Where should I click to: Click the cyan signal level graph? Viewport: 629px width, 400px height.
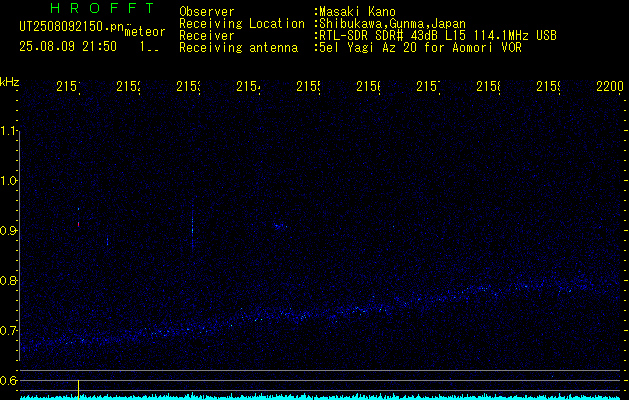click(321, 396)
